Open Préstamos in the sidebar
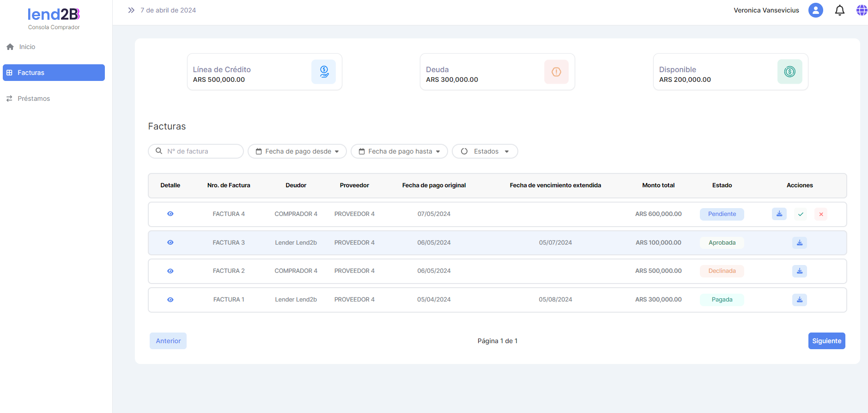This screenshot has width=868, height=413. pyautogui.click(x=33, y=99)
